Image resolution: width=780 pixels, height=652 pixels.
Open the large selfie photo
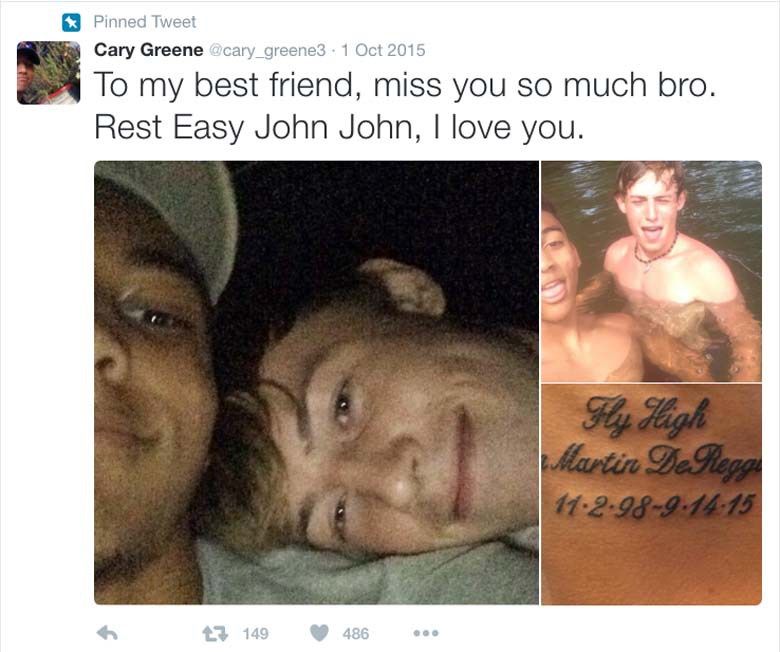(316, 382)
